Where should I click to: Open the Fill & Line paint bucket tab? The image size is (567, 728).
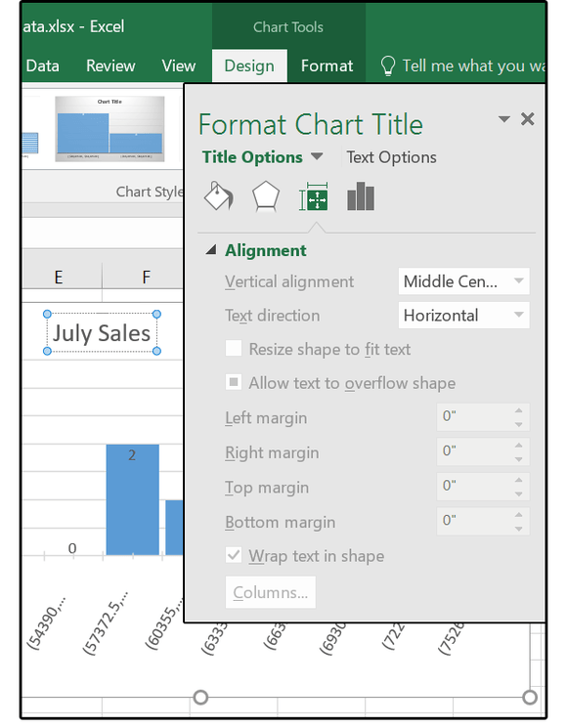[219, 196]
